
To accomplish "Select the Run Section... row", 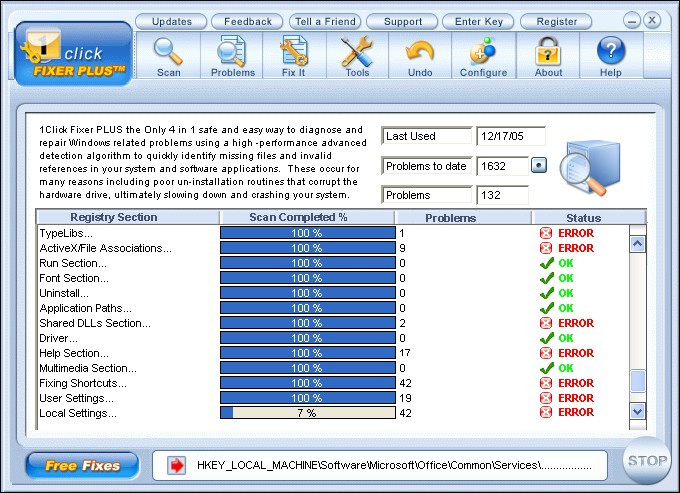I will (73, 263).
